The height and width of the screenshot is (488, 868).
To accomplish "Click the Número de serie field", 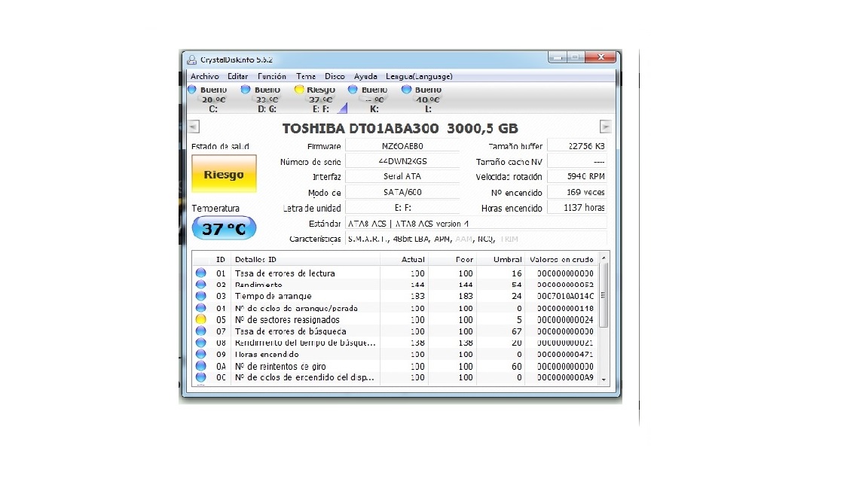I will click(x=402, y=162).
